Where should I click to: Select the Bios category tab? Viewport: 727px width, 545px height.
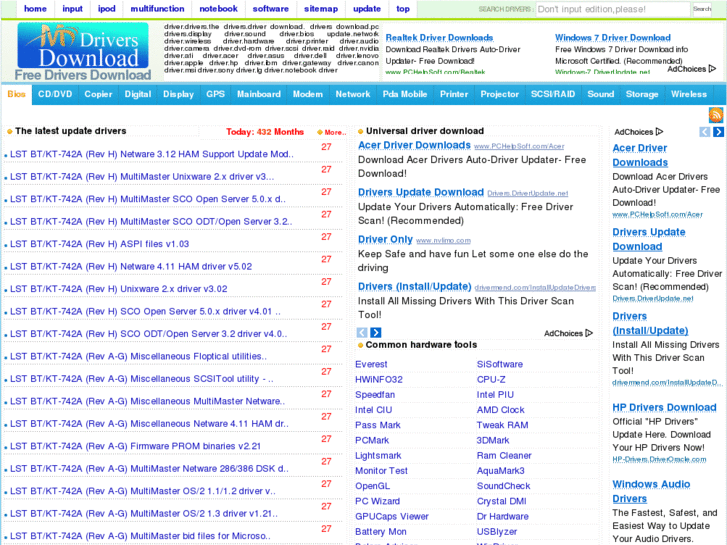(x=16, y=94)
